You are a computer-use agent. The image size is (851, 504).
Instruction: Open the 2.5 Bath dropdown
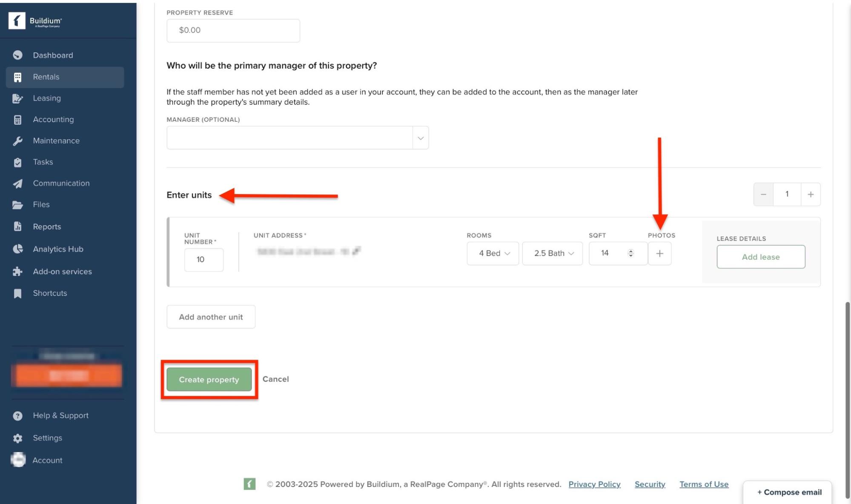coord(552,254)
